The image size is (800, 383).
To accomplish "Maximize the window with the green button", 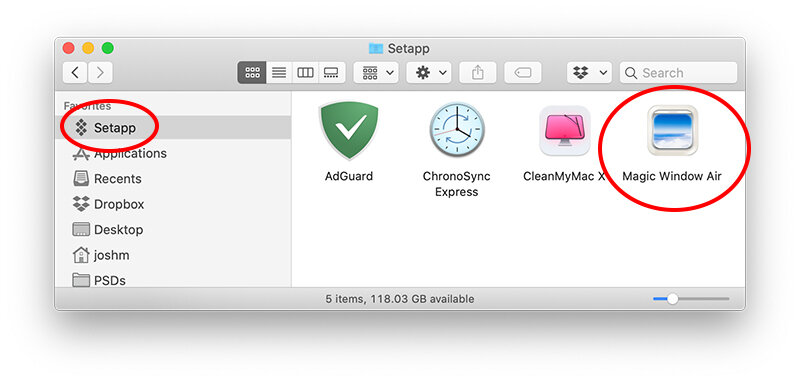I will (x=108, y=48).
